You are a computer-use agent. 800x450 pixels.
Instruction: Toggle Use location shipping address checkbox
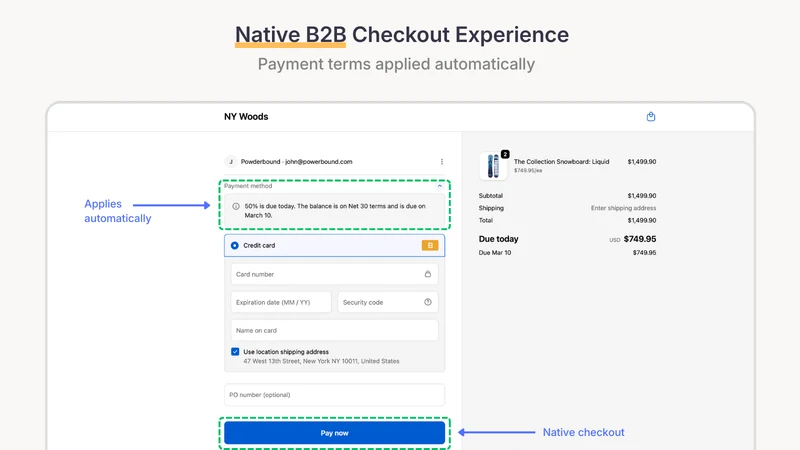[235, 352]
